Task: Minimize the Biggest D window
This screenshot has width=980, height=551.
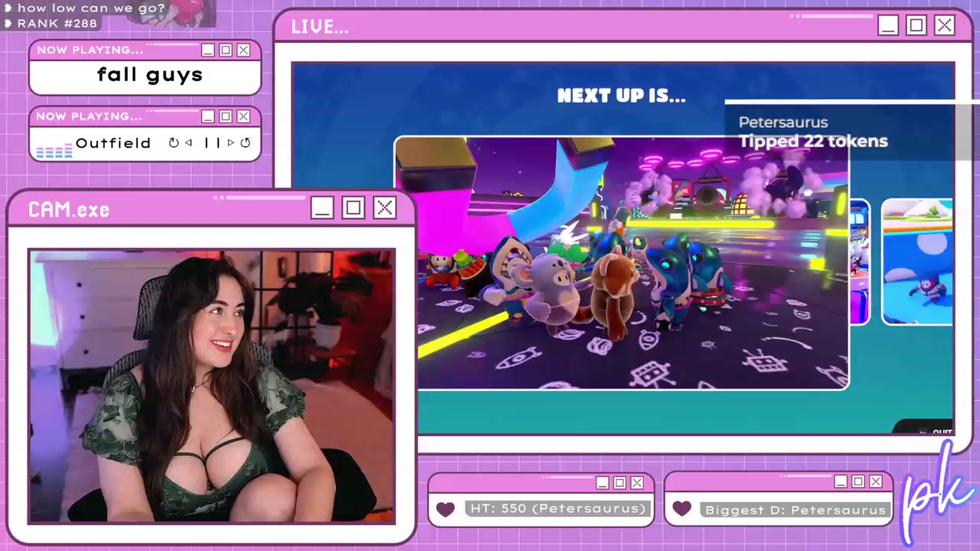Action: click(841, 481)
